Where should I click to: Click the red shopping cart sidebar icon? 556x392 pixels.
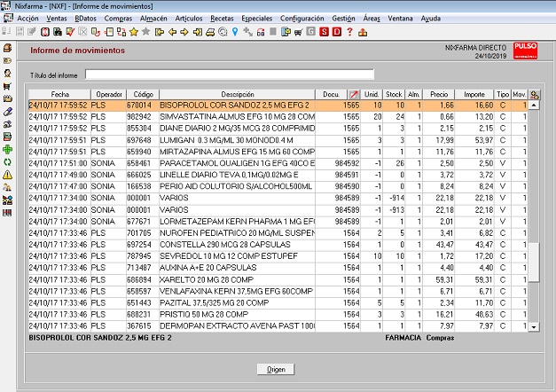[x=7, y=86]
